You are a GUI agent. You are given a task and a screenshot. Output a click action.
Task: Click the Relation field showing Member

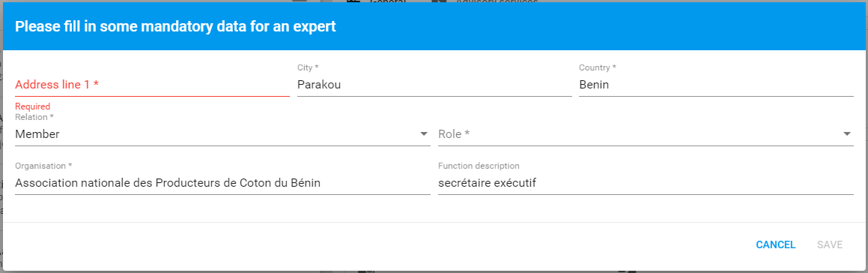(222, 134)
